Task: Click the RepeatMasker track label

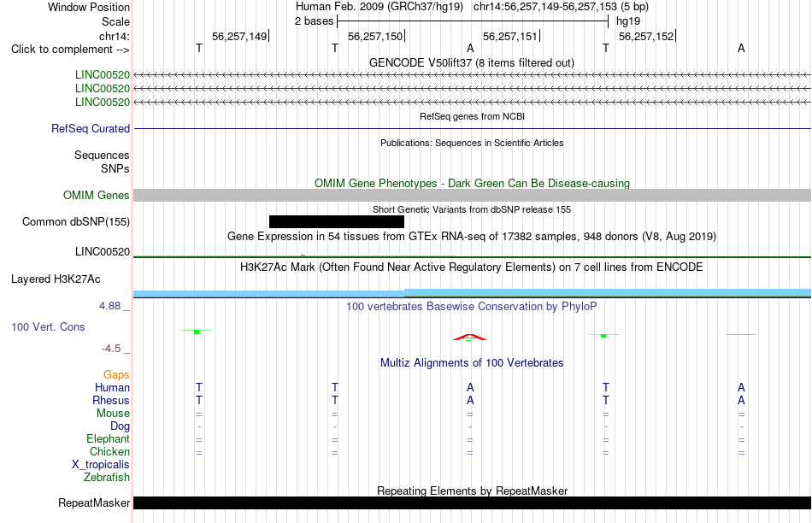Action: point(94,502)
